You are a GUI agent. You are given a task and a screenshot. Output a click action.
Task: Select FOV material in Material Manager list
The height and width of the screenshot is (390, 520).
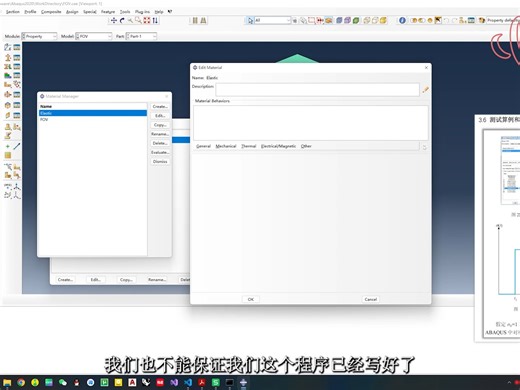[93, 120]
